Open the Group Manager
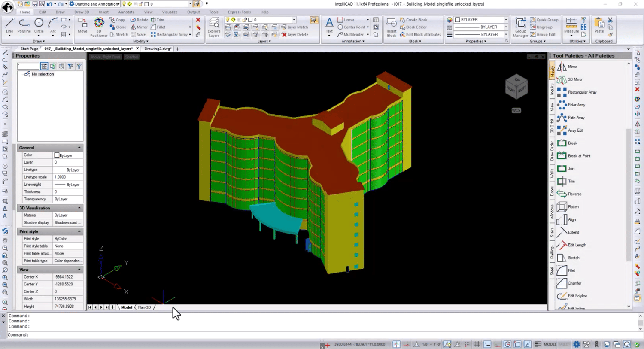 [520, 27]
